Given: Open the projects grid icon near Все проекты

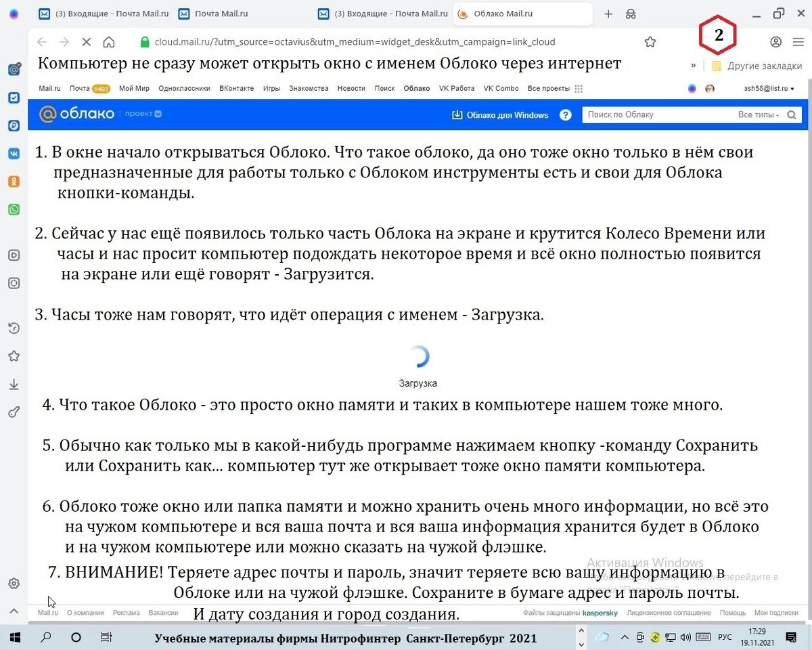Looking at the screenshot, I should pyautogui.click(x=579, y=88).
